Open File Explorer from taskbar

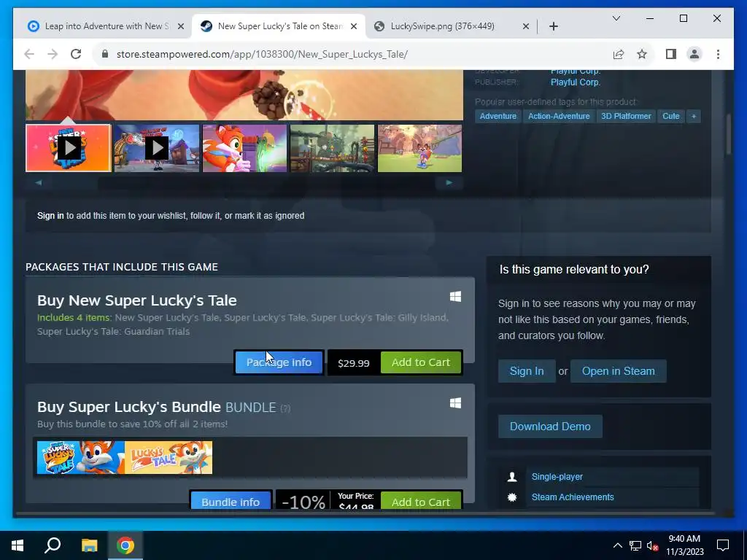tap(89, 545)
